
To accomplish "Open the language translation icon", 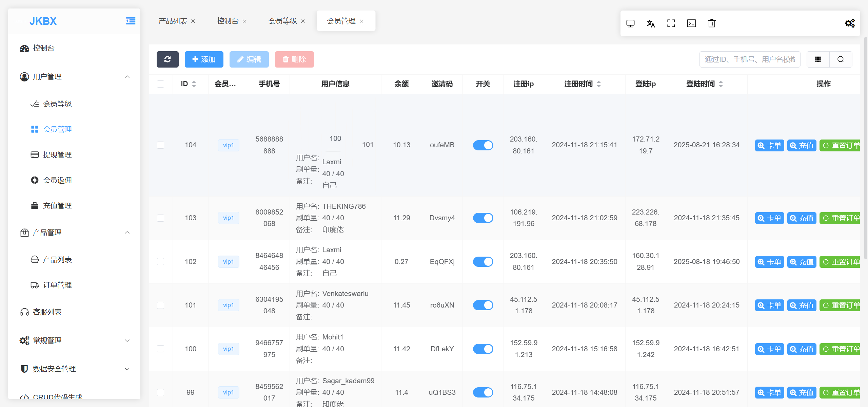I will pyautogui.click(x=651, y=23).
